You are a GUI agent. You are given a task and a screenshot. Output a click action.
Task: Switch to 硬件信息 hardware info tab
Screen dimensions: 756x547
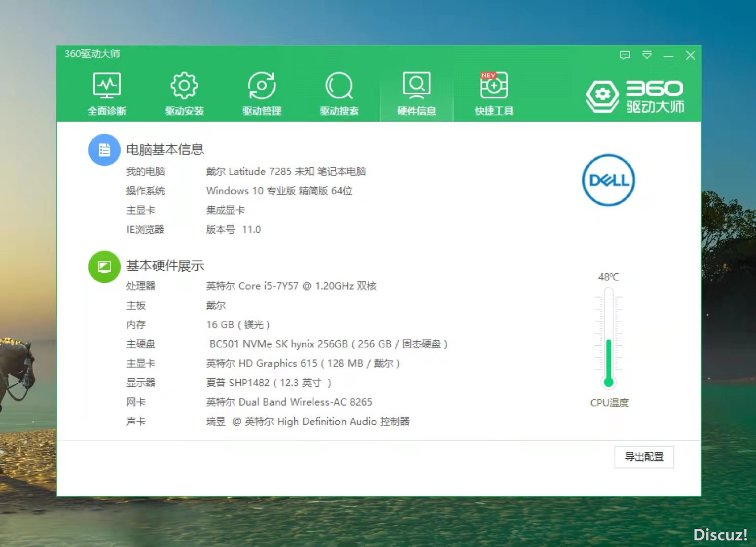[416, 94]
